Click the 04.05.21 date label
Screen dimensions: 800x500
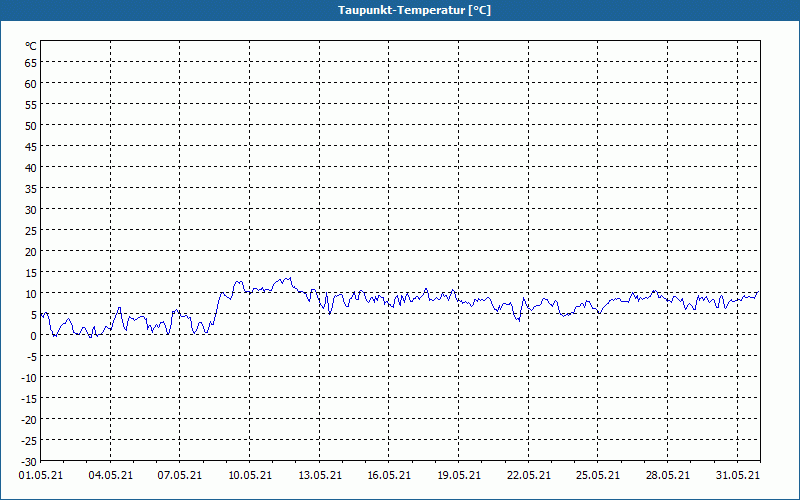coord(110,476)
